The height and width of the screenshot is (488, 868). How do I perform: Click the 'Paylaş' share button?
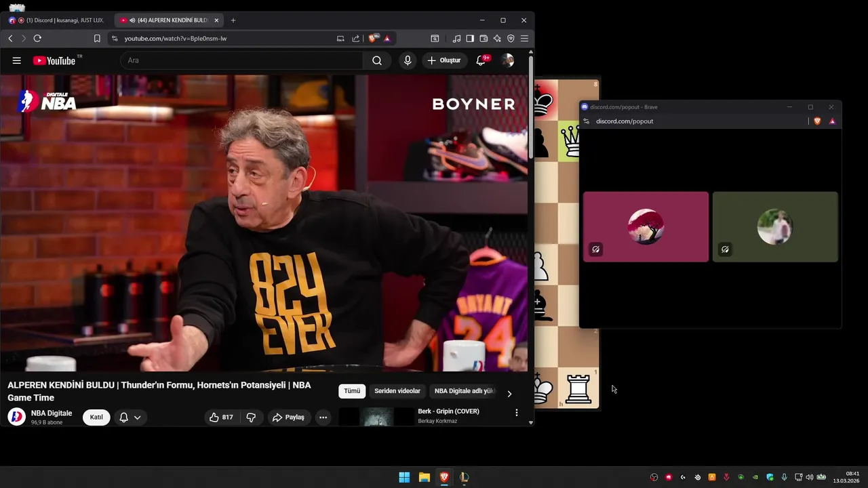tap(289, 417)
